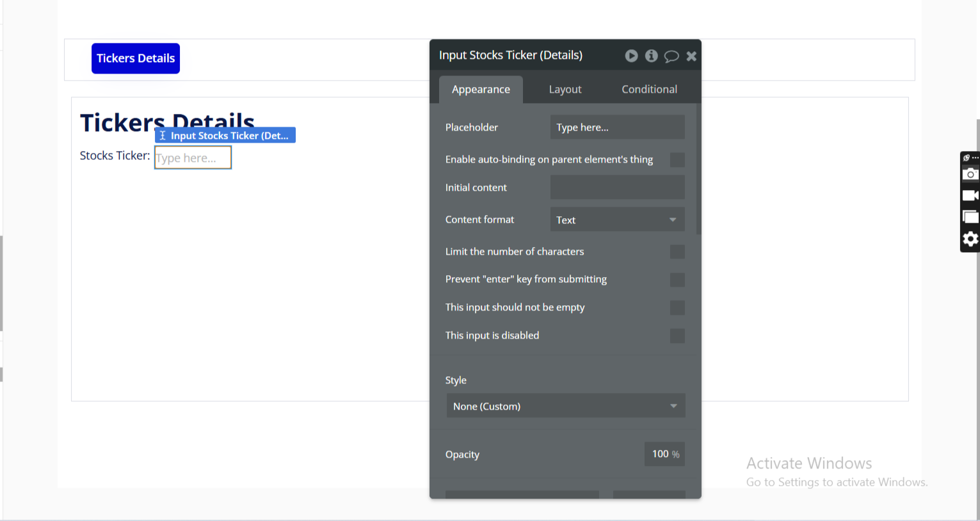Screen dimensions: 980x521
Task: Open the gear settings icon in side toolbar
Action: pos(970,239)
